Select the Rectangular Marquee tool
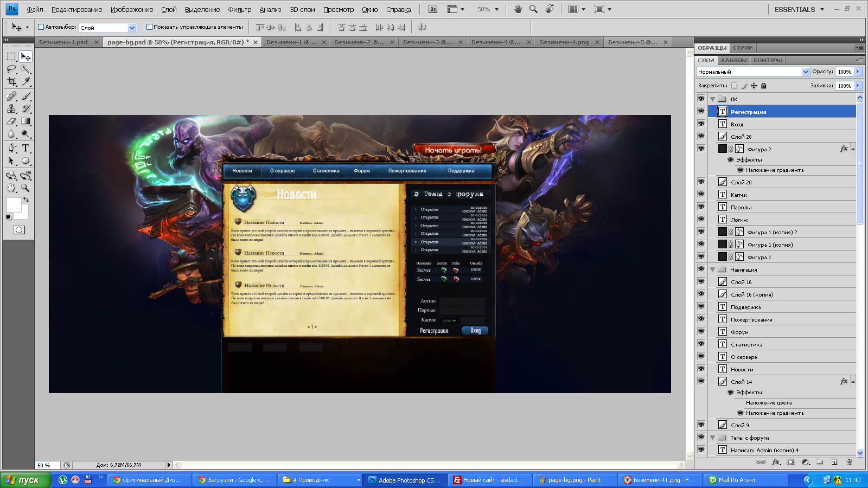The width and height of the screenshot is (868, 488). point(11,57)
